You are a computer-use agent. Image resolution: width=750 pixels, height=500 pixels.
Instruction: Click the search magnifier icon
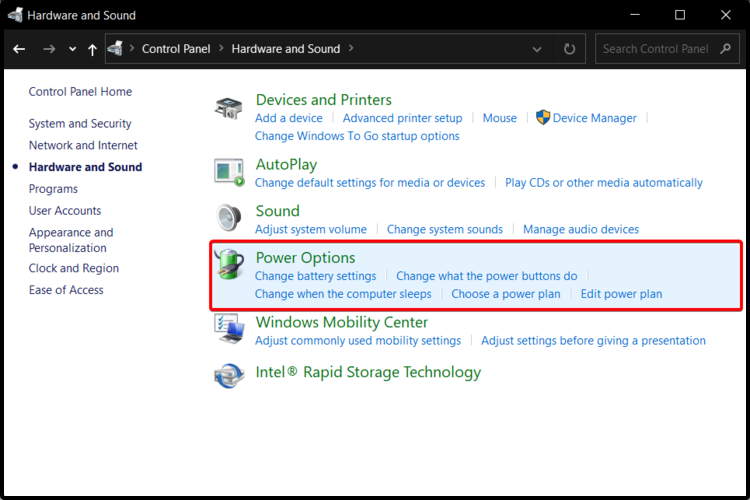tap(726, 49)
